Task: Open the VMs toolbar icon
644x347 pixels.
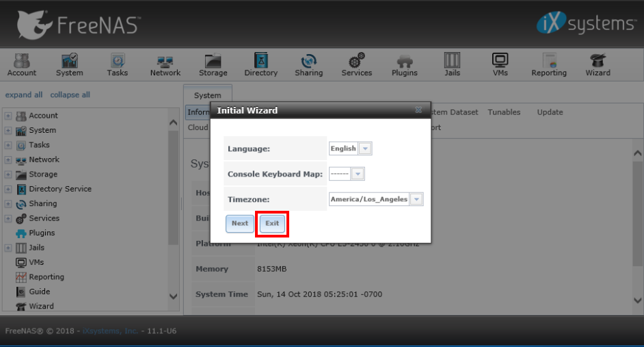Action: [x=500, y=65]
